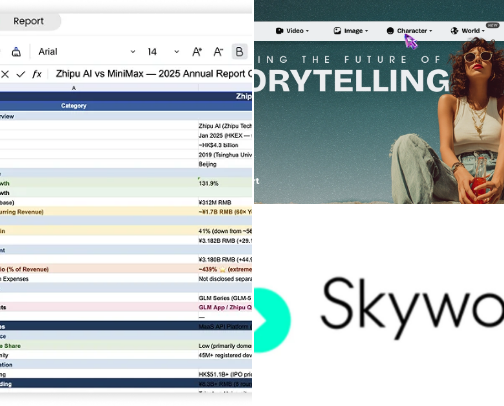The image size is (504, 406).
Task: Confirm the cell edit with checkmark icon
Action: [21, 74]
